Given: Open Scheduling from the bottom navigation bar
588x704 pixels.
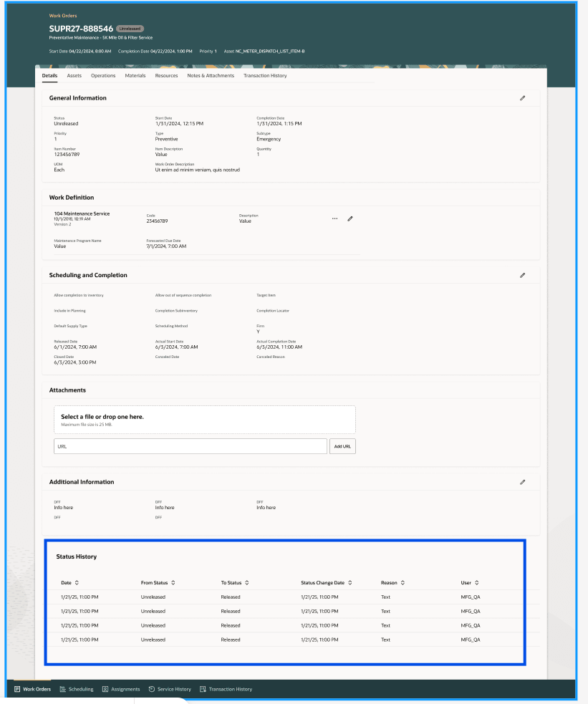Looking at the screenshot, I should click(x=78, y=689).
